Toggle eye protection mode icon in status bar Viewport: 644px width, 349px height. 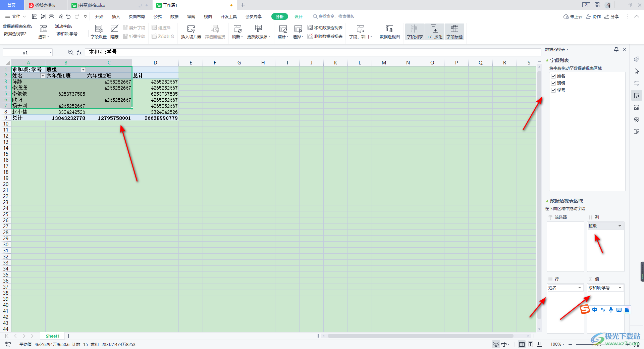(496, 344)
